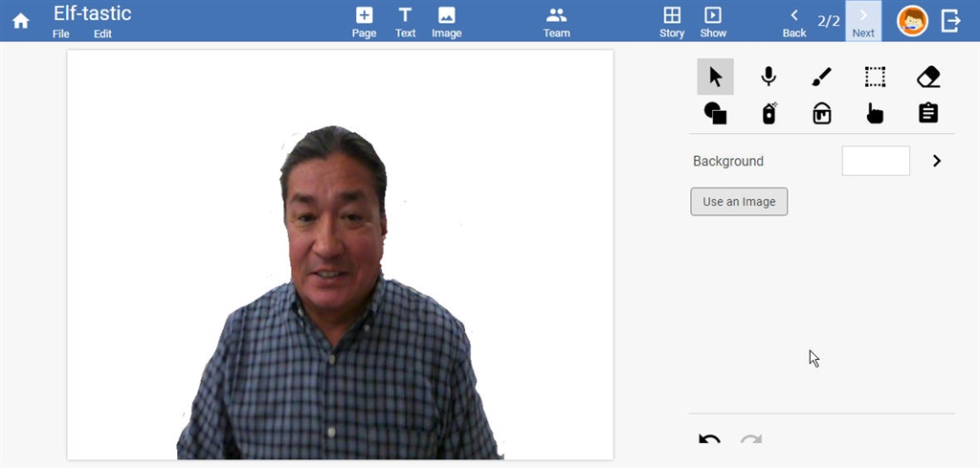Screen dimensions: 980x468
Task: Select the microphone recording tool
Action: pyautogui.click(x=768, y=77)
